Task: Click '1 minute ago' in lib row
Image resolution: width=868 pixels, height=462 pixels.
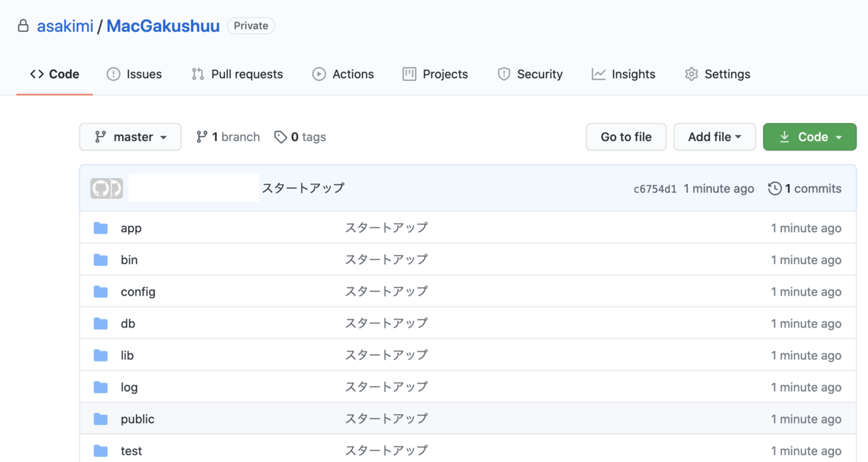Action: coord(806,356)
